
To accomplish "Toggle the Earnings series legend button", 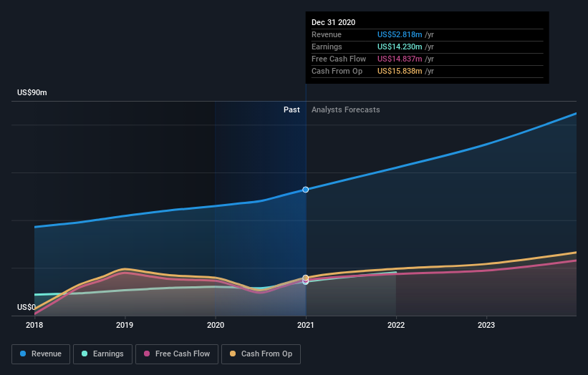I will tap(102, 354).
